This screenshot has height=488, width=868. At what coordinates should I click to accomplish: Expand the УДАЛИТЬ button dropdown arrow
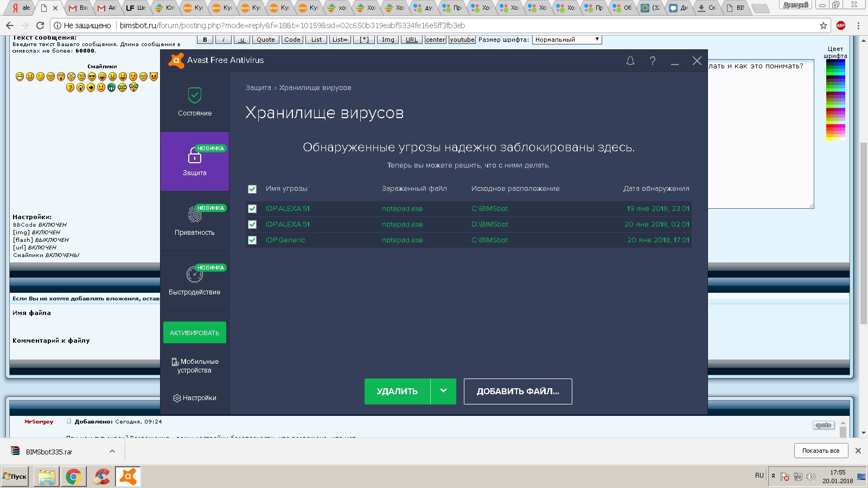tap(443, 391)
